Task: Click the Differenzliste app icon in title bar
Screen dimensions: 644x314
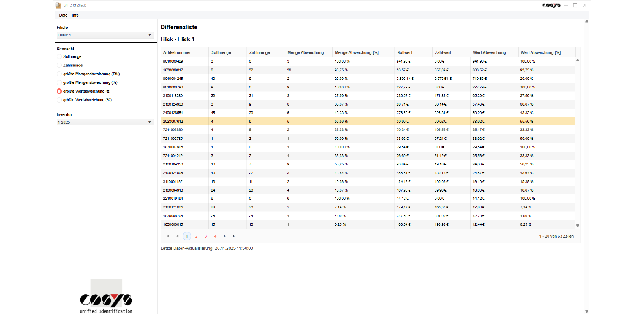Action: pyautogui.click(x=58, y=5)
